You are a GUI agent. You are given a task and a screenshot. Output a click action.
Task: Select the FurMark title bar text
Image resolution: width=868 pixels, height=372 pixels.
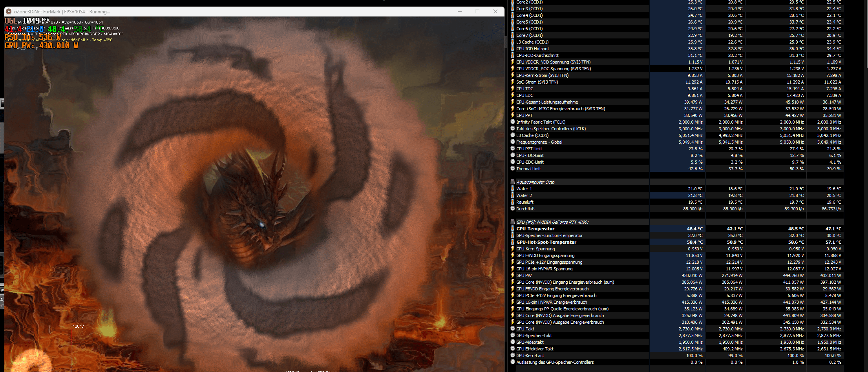[x=62, y=12]
